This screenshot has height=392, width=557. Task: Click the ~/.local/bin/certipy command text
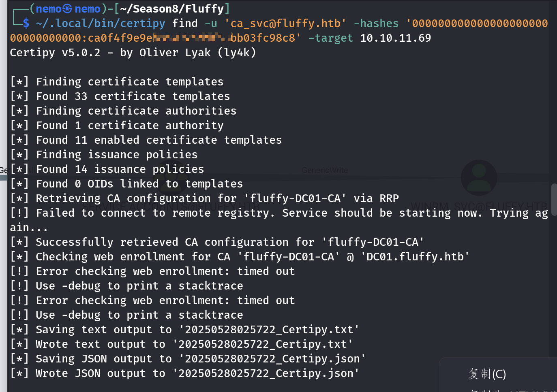pos(101,23)
